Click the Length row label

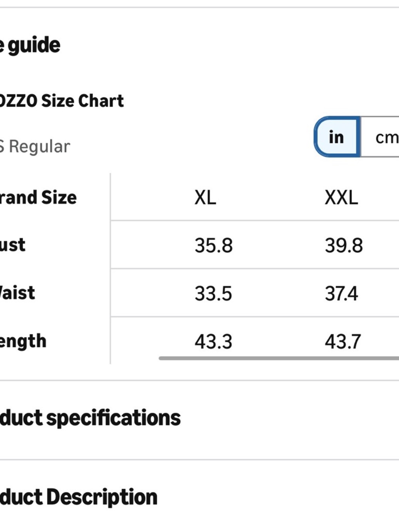pos(23,342)
